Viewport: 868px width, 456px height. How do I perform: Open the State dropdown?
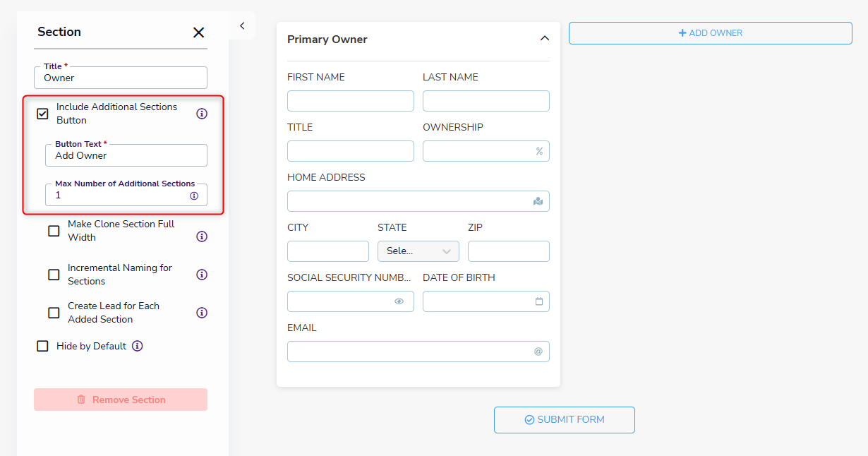(x=418, y=251)
